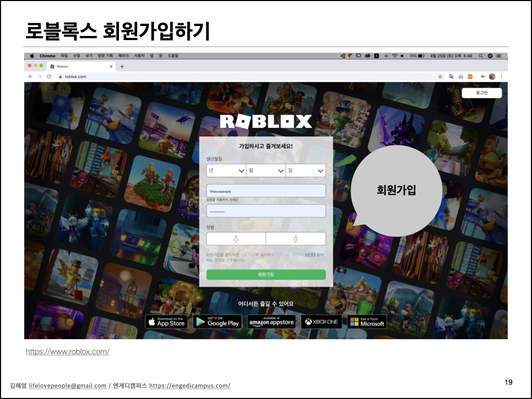Open the Google Translate extension icon
The width and height of the screenshot is (532, 399).
click(451, 77)
